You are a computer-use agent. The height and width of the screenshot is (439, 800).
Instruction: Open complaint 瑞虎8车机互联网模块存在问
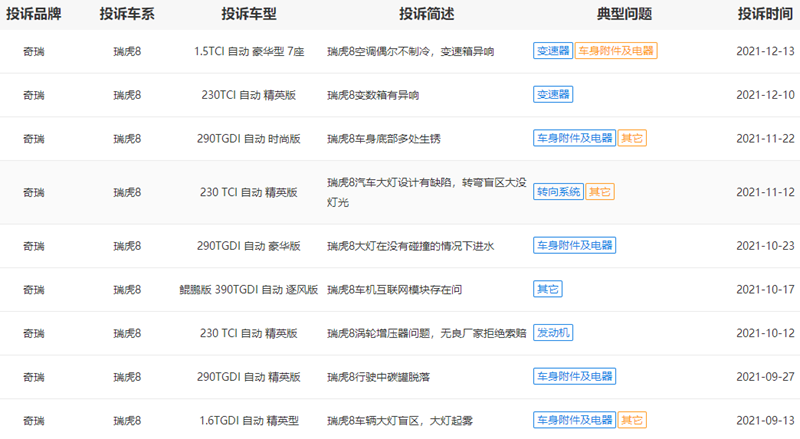click(x=394, y=290)
